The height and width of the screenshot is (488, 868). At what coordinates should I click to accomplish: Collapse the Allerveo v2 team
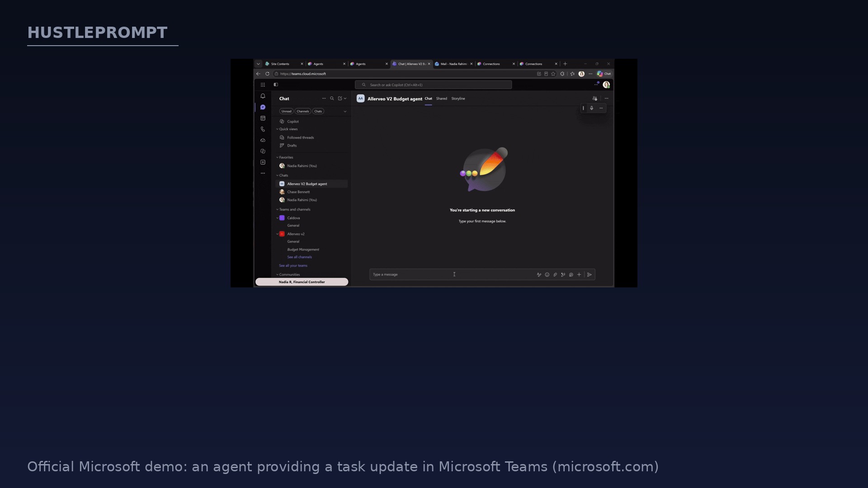tap(278, 234)
